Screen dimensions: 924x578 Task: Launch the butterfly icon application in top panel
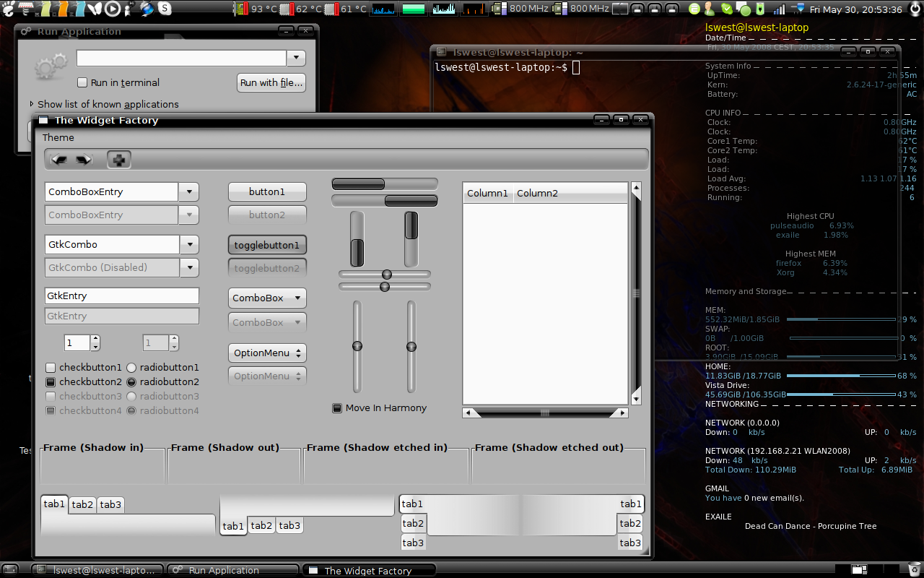tap(95, 9)
